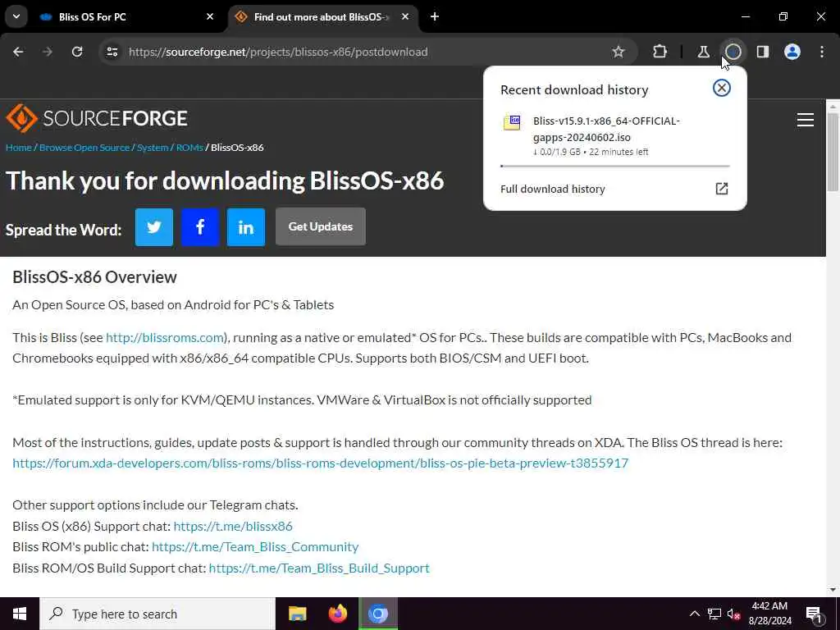
Task: Close the Bliss OS For PC tab
Action: click(210, 16)
